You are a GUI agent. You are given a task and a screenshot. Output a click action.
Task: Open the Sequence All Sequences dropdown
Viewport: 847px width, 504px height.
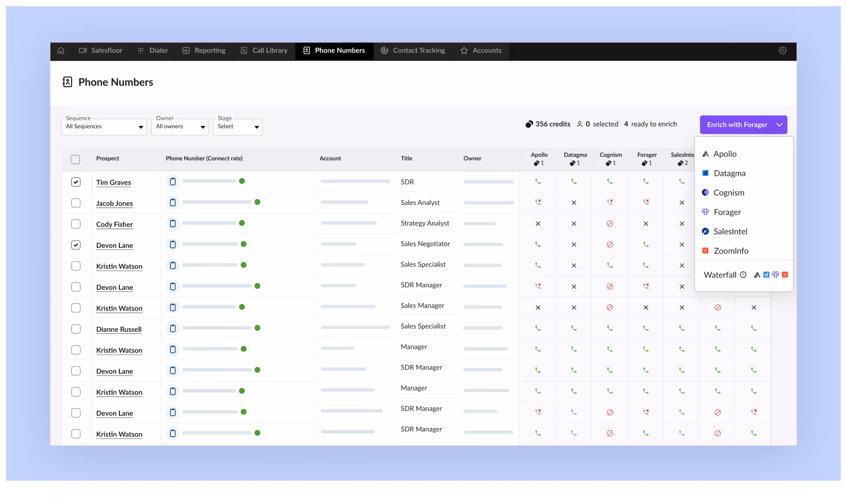coord(104,127)
